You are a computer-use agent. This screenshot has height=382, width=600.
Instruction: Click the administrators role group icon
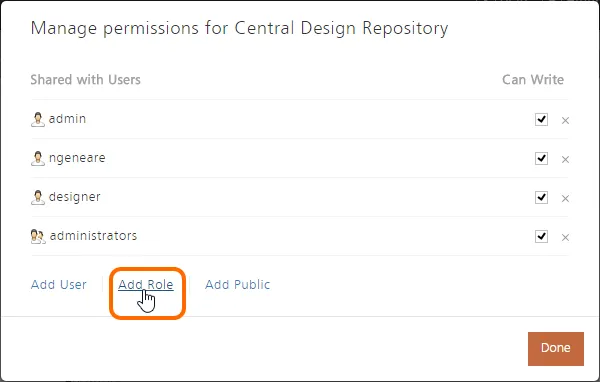coord(38,237)
